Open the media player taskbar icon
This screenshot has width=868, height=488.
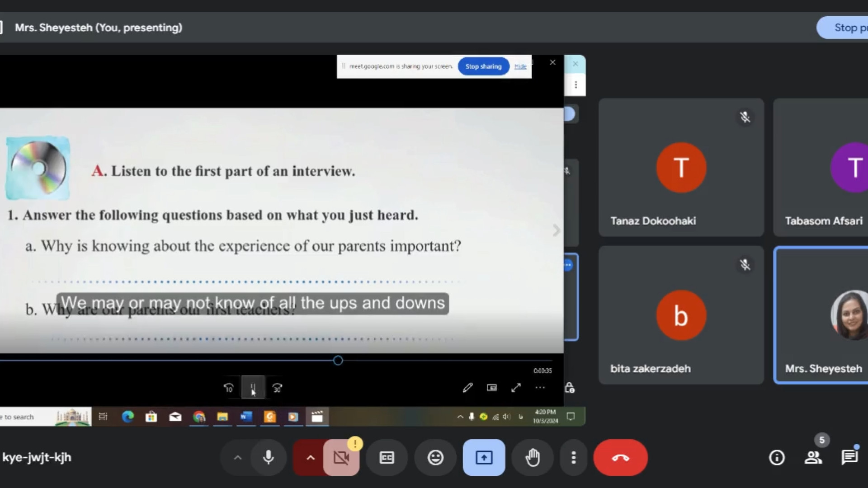293,417
